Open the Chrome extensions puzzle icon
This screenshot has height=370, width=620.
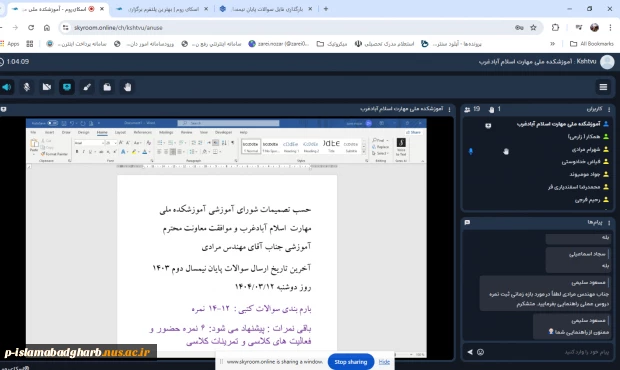pos(555,27)
